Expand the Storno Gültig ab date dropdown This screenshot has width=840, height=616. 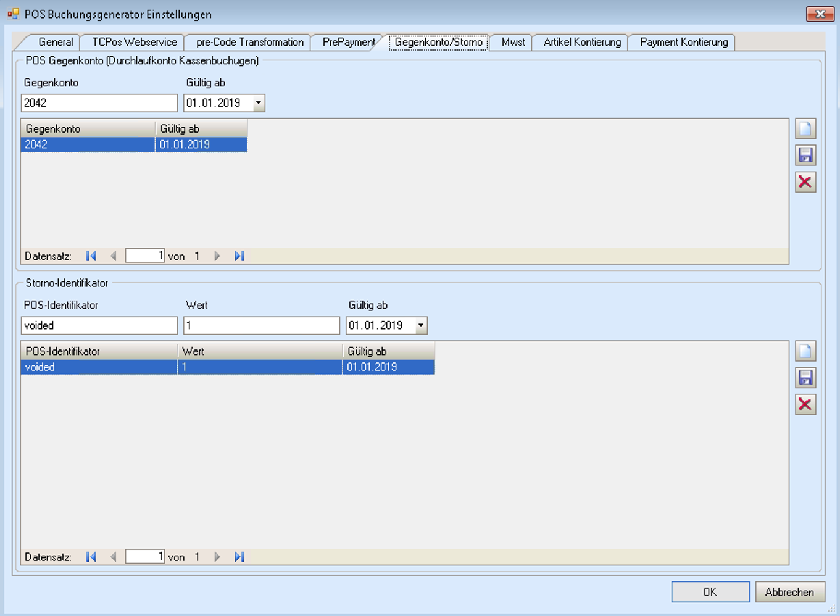point(421,325)
